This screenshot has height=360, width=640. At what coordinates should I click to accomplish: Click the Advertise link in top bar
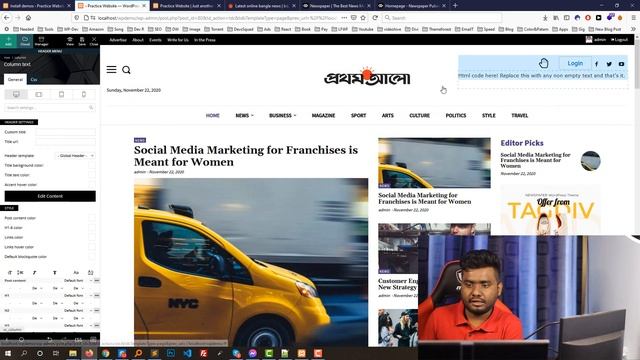(x=118, y=40)
